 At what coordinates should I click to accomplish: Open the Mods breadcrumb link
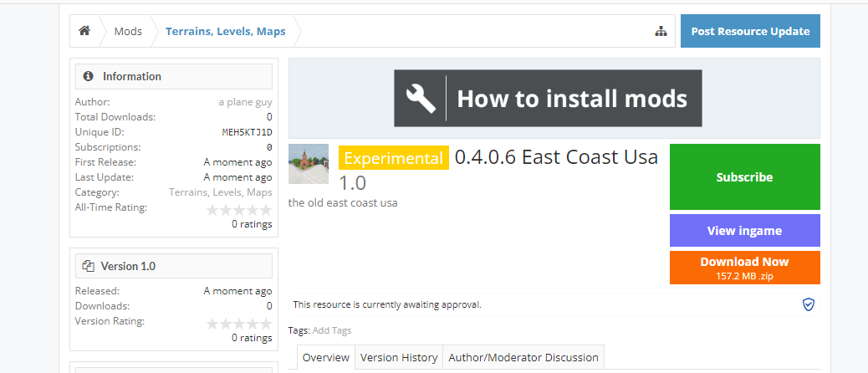pos(128,32)
